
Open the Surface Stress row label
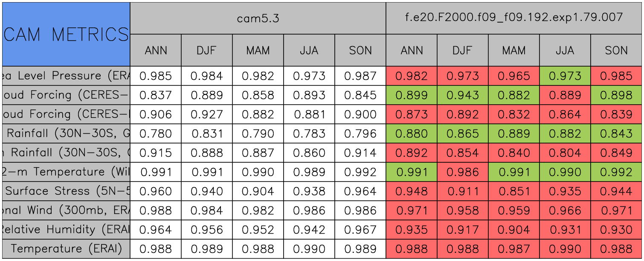click(x=66, y=191)
